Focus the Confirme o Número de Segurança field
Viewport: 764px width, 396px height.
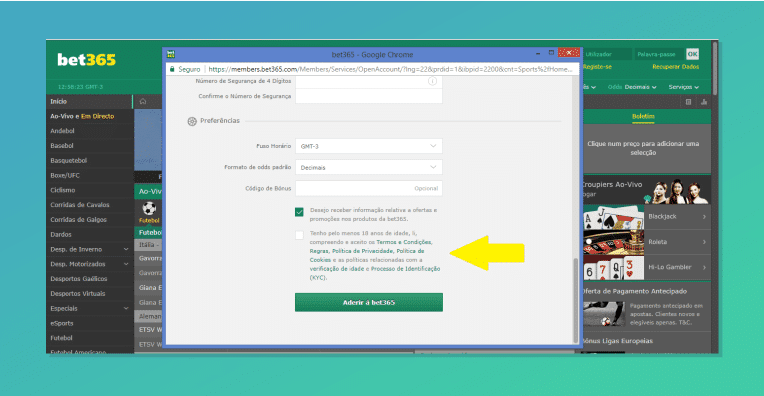[x=369, y=96]
